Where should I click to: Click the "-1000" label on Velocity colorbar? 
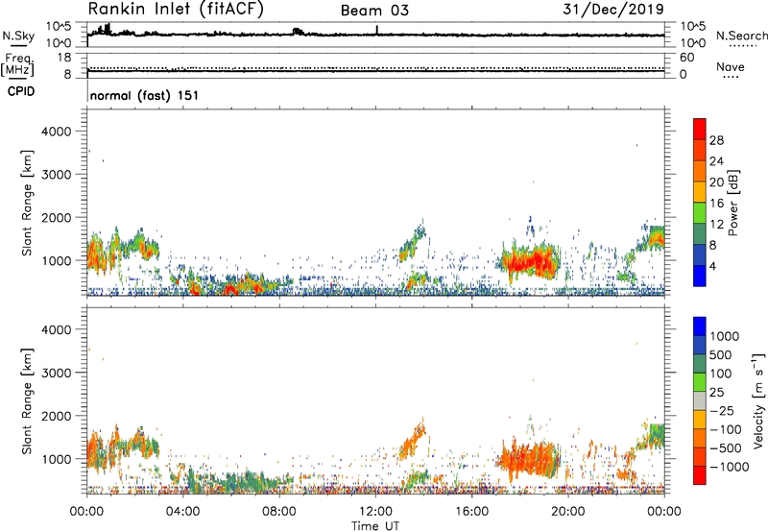[x=730, y=467]
